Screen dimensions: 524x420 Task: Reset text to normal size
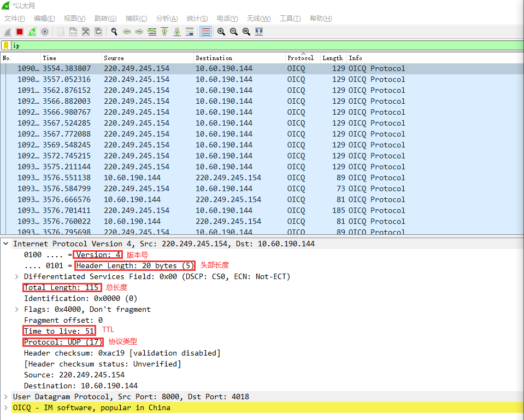(246, 32)
